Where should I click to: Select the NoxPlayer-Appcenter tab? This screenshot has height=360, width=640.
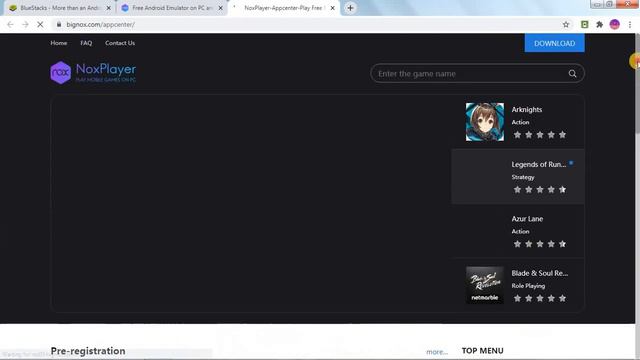pyautogui.click(x=284, y=8)
